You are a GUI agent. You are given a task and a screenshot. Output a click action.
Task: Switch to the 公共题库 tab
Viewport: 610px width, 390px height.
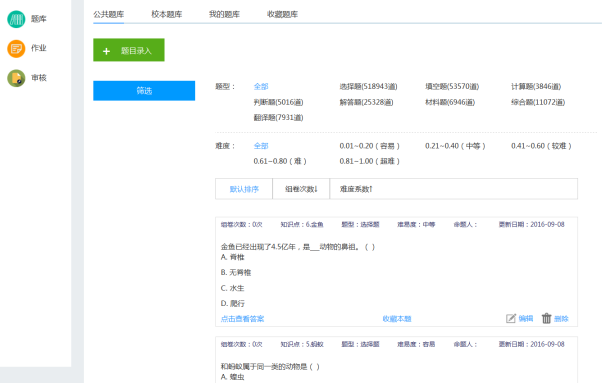click(109, 14)
